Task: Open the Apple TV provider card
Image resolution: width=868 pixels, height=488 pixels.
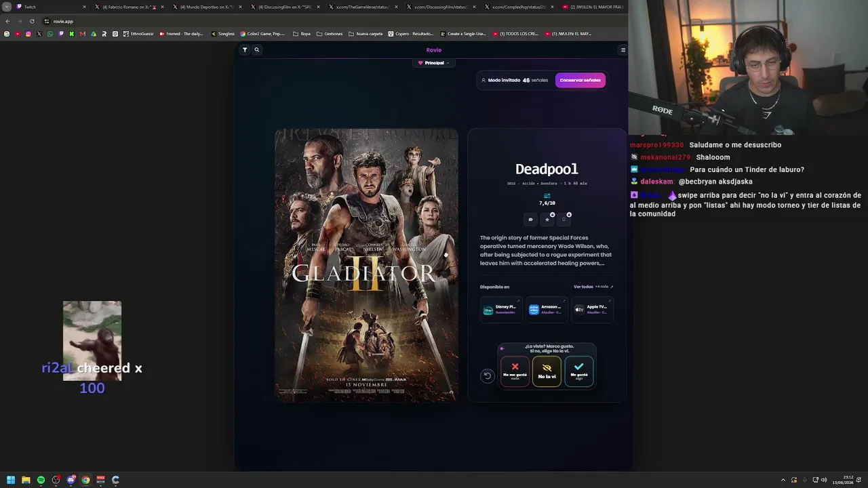Action: coord(592,310)
